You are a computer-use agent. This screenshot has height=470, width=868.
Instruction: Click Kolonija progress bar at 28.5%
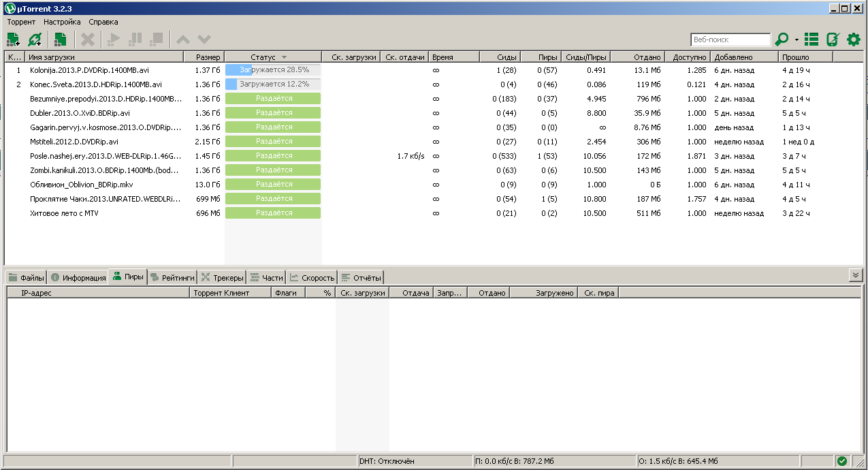(x=272, y=69)
